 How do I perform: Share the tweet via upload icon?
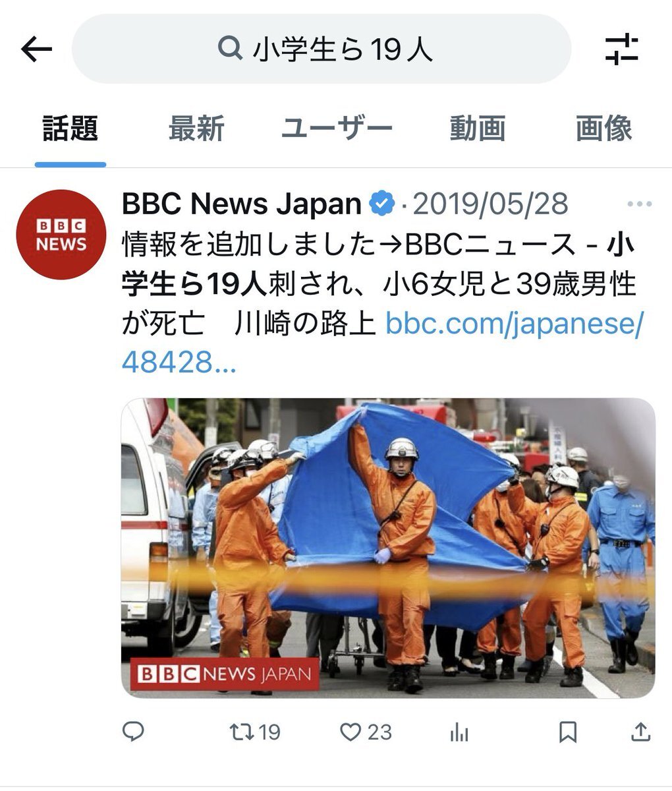coord(641,731)
